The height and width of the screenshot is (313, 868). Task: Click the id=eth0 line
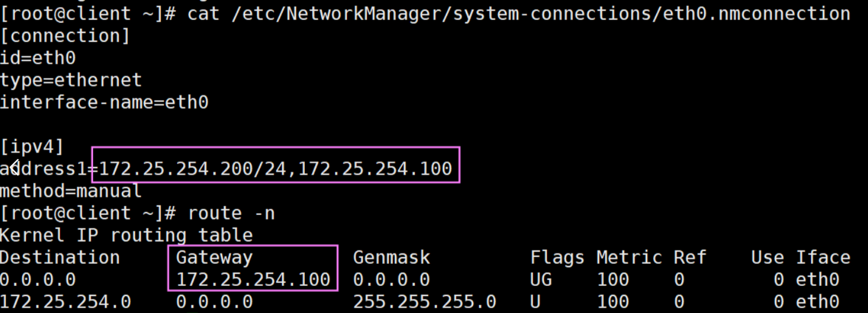(38, 58)
